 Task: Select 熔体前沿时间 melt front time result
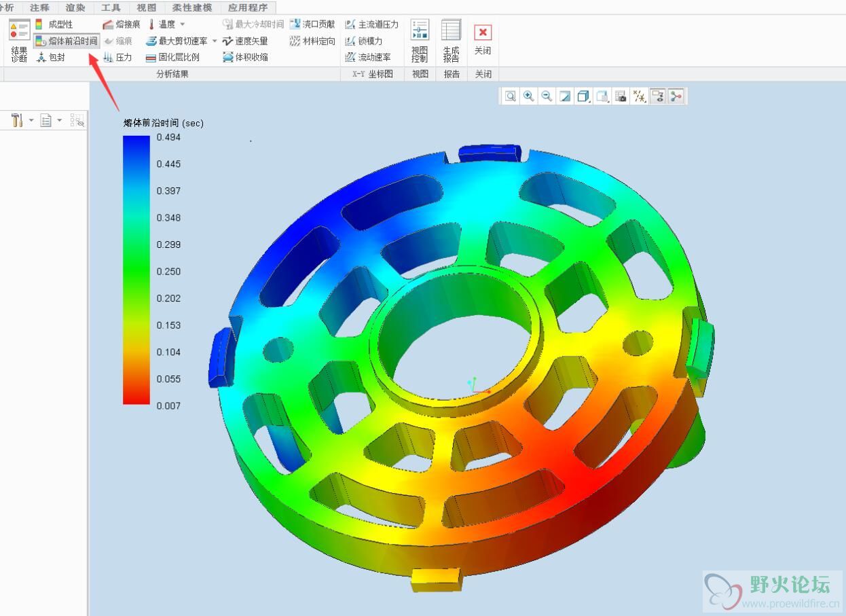[67, 41]
